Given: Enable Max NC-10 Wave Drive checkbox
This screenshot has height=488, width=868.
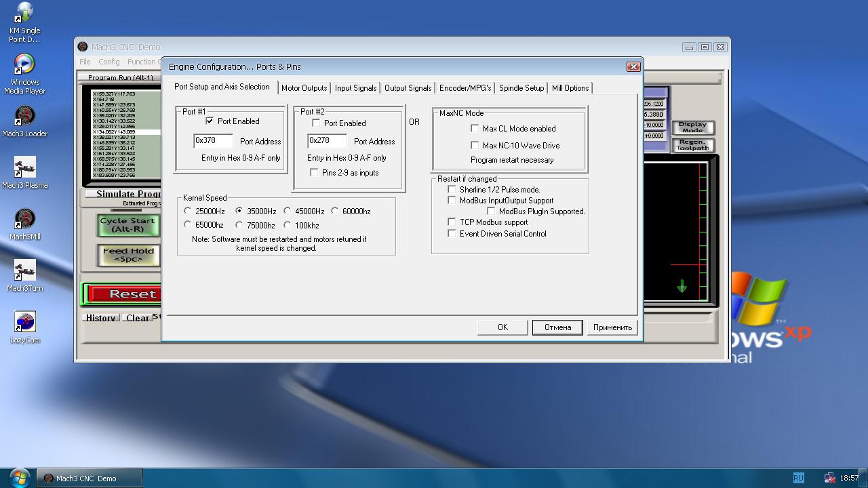Looking at the screenshot, I should tap(475, 146).
